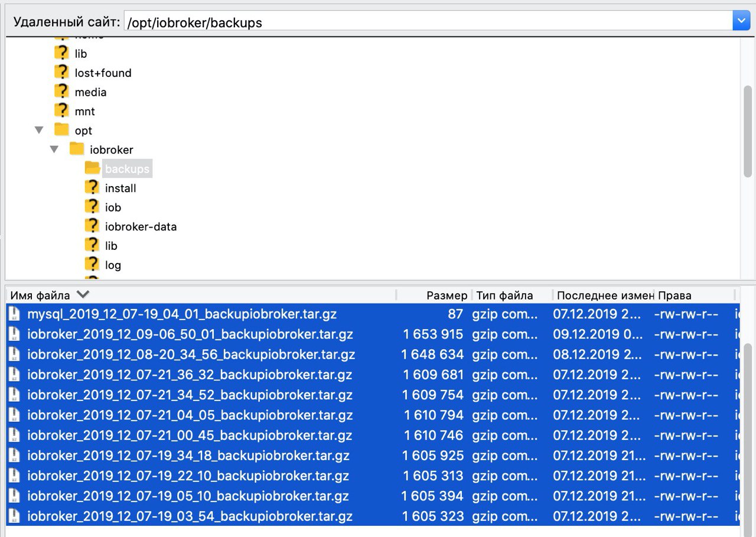This screenshot has height=537, width=756.
Task: Click the opt folder icon
Action: tap(61, 129)
